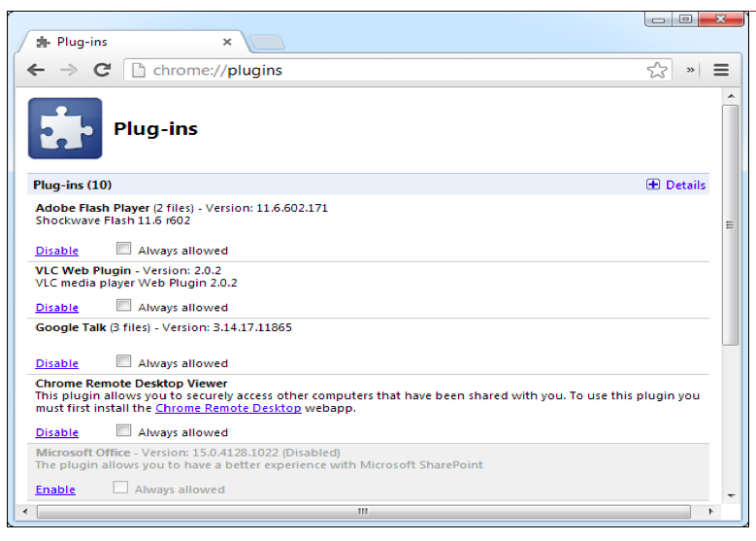Enable Always allowed for Chrome Remote Desktop Viewer
The image size is (756, 541).
coord(123,432)
